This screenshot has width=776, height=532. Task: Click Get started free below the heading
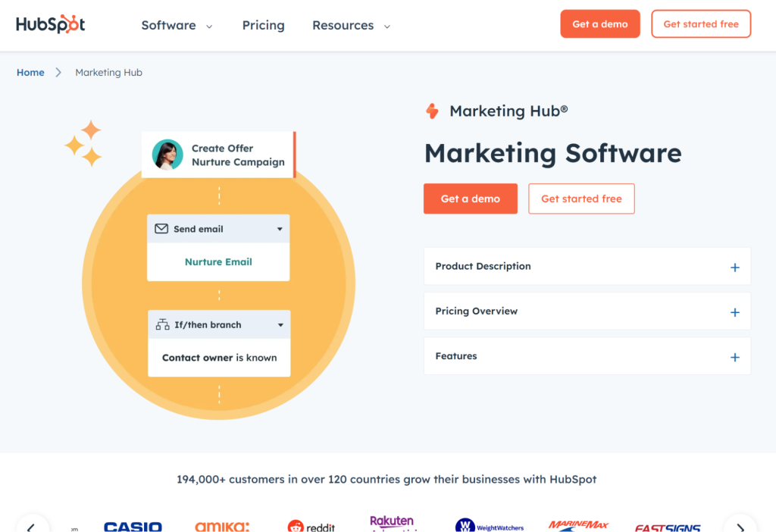click(x=581, y=199)
